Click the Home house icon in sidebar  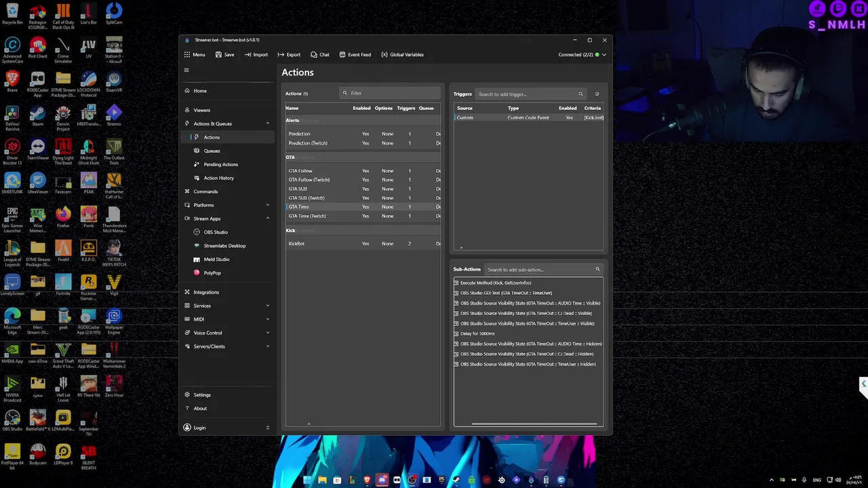(187, 91)
